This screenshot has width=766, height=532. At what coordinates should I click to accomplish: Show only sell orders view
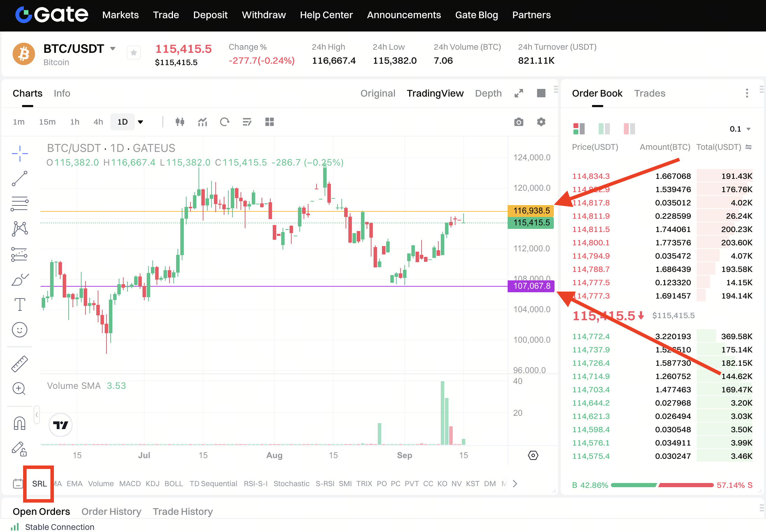click(x=629, y=129)
